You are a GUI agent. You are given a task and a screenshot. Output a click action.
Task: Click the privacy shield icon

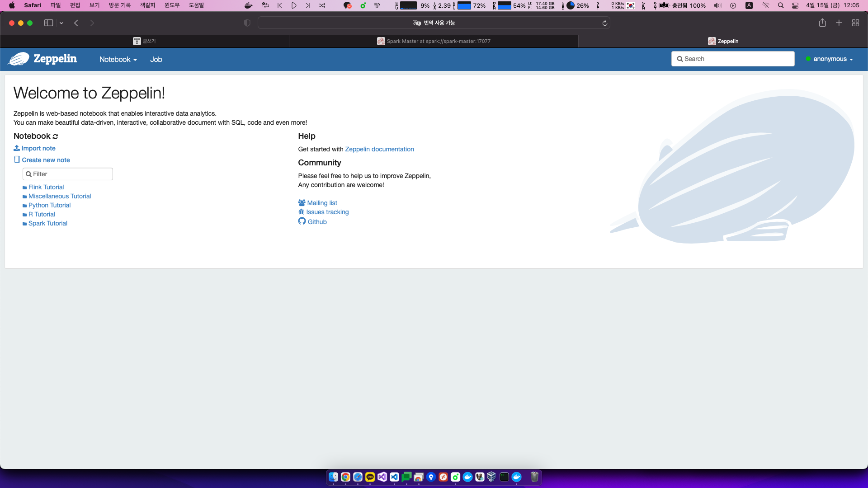(x=247, y=23)
